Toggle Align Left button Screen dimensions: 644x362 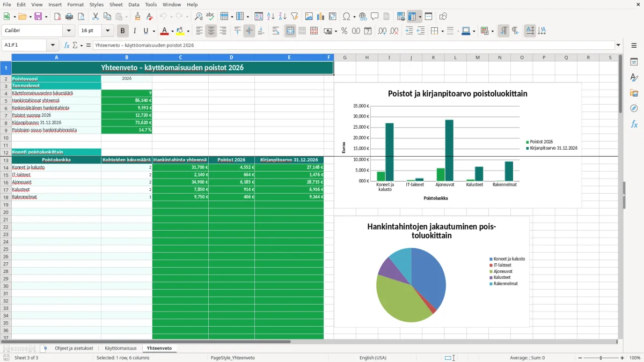(x=199, y=31)
